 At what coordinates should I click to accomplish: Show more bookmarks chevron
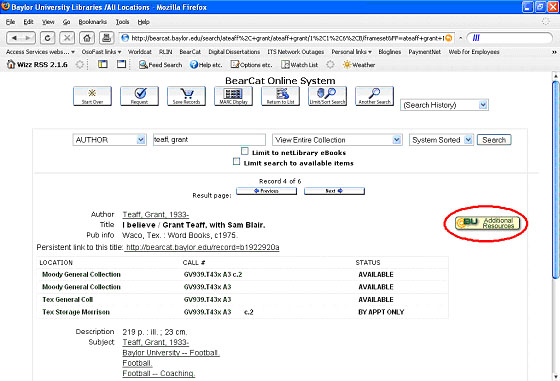point(554,52)
